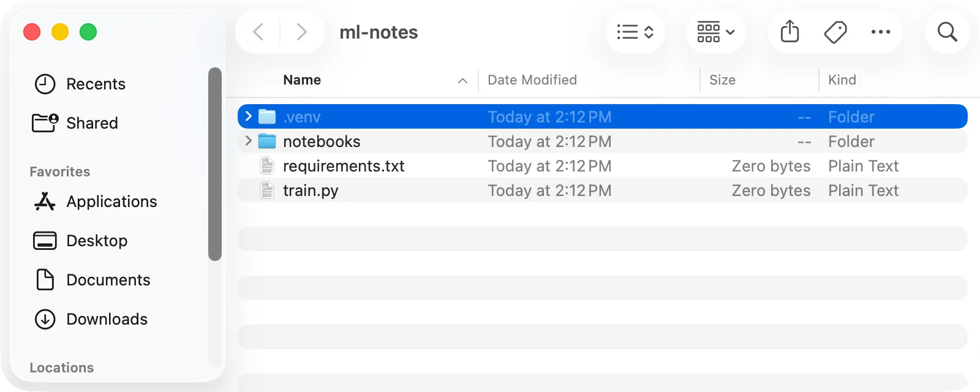Click the Recents clock icon
The height and width of the screenshot is (392, 980).
tap(45, 84)
